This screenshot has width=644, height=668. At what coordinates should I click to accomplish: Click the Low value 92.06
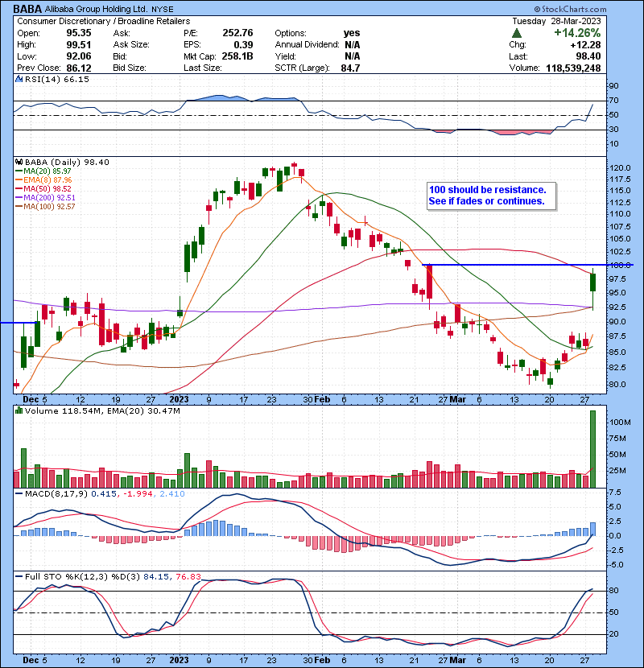point(78,56)
